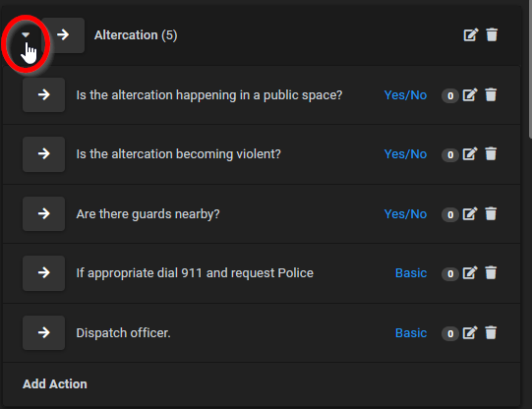Delete the public space question

[x=491, y=95]
